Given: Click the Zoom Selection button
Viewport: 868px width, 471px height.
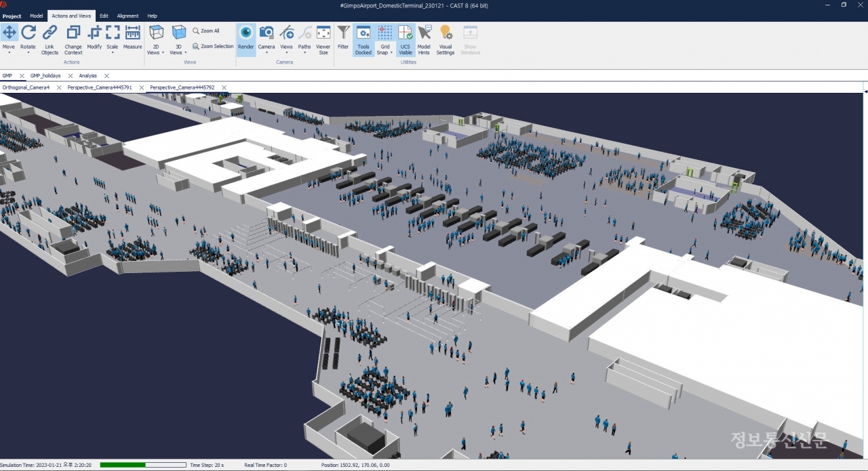Looking at the screenshot, I should (x=213, y=47).
